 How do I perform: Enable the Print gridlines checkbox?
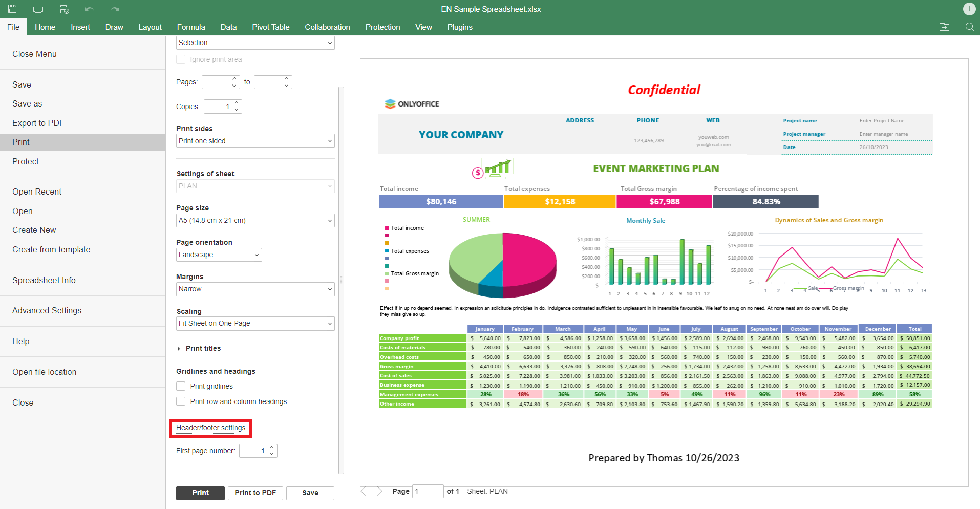(181, 386)
